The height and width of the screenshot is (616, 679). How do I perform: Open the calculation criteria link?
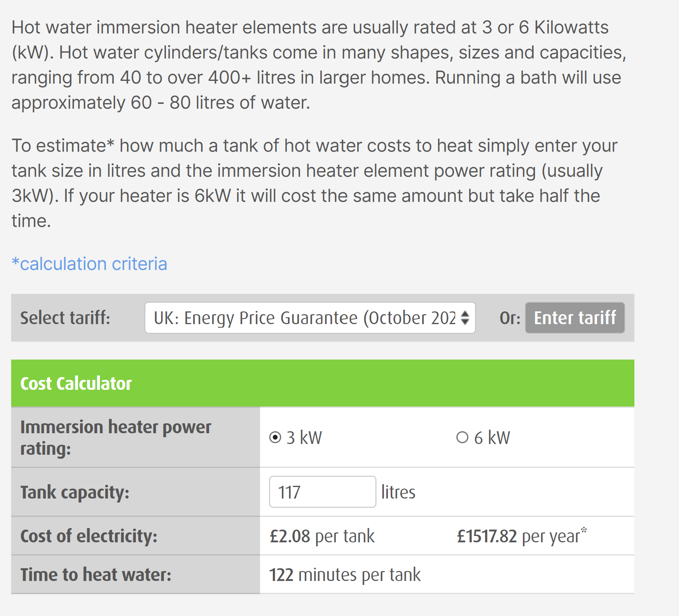tap(90, 264)
